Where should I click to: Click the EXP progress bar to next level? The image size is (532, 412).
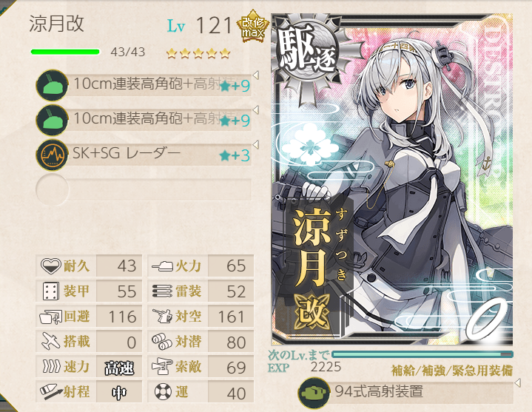[422, 354]
